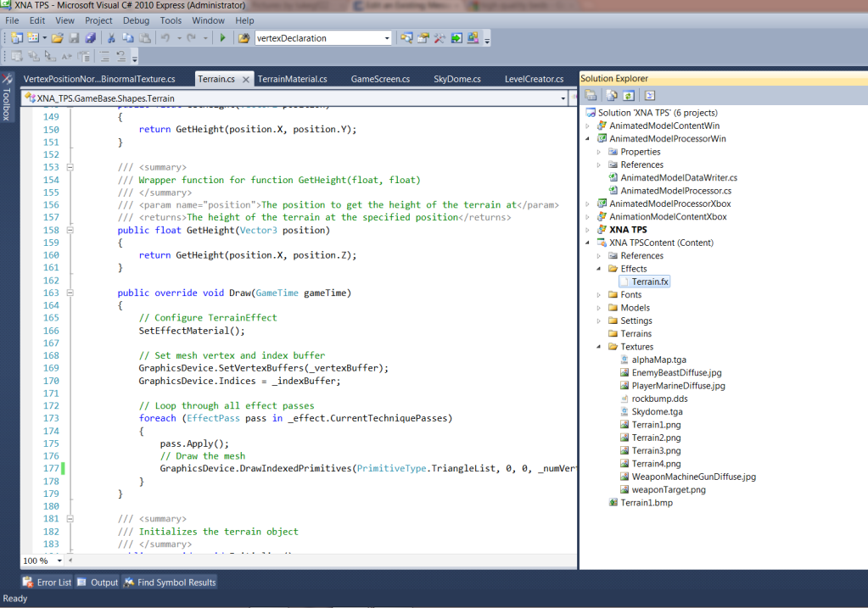Image resolution: width=868 pixels, height=608 pixels.
Task: Select WeaponMachineGunDiffuse.jpg in Textures
Action: pyautogui.click(x=693, y=477)
